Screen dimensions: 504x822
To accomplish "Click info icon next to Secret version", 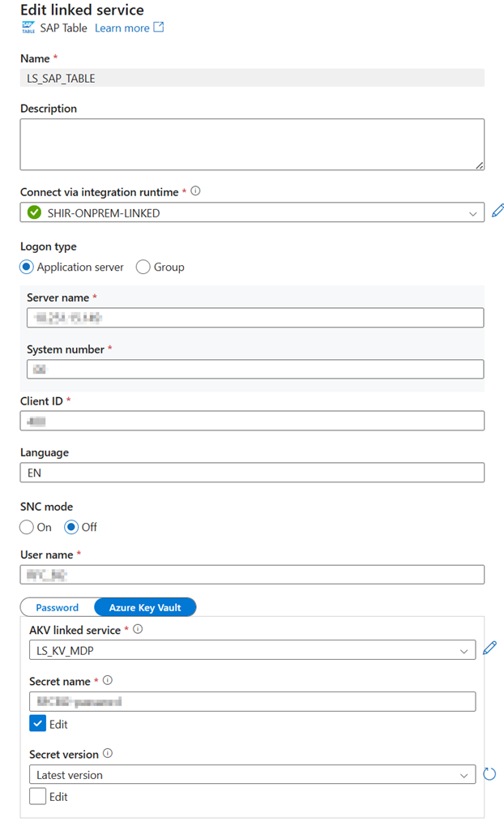I will coord(108,753).
